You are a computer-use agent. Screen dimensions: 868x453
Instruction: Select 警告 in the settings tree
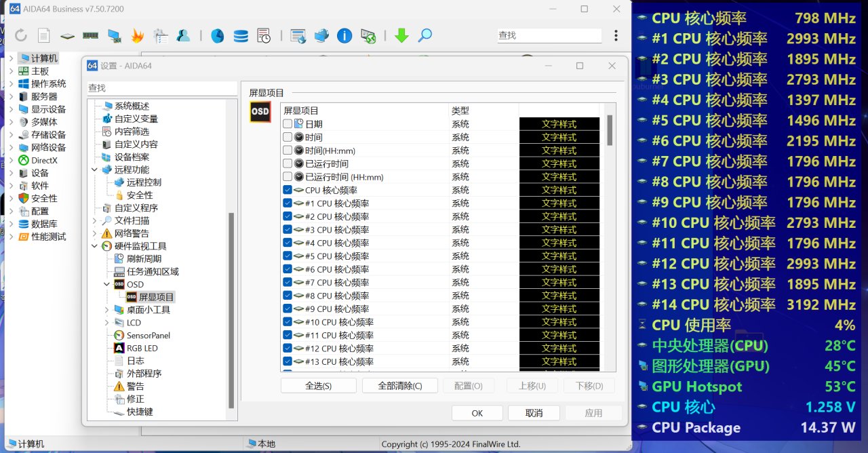[x=136, y=386]
